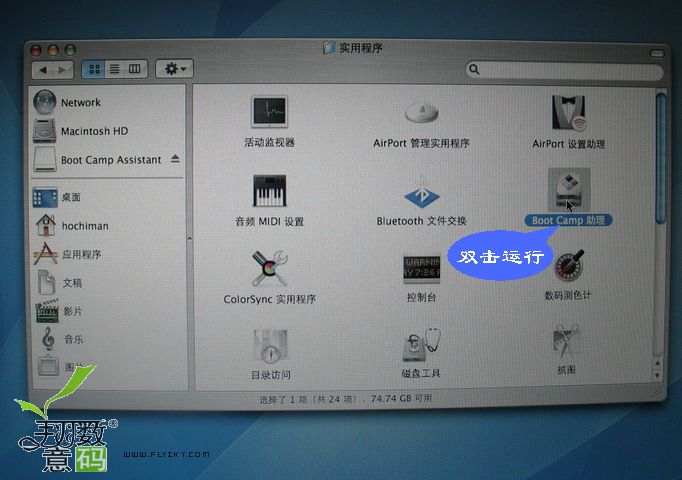Click the status bar text 74.74 GB 可用
This screenshot has width=682, height=480.
pos(401,398)
